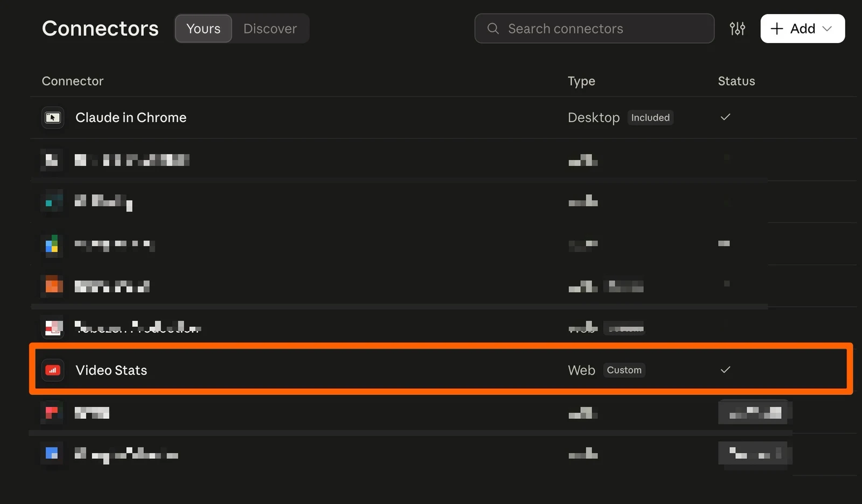This screenshot has height=504, width=862.
Task: Click the Desktop type label
Action: point(594,117)
